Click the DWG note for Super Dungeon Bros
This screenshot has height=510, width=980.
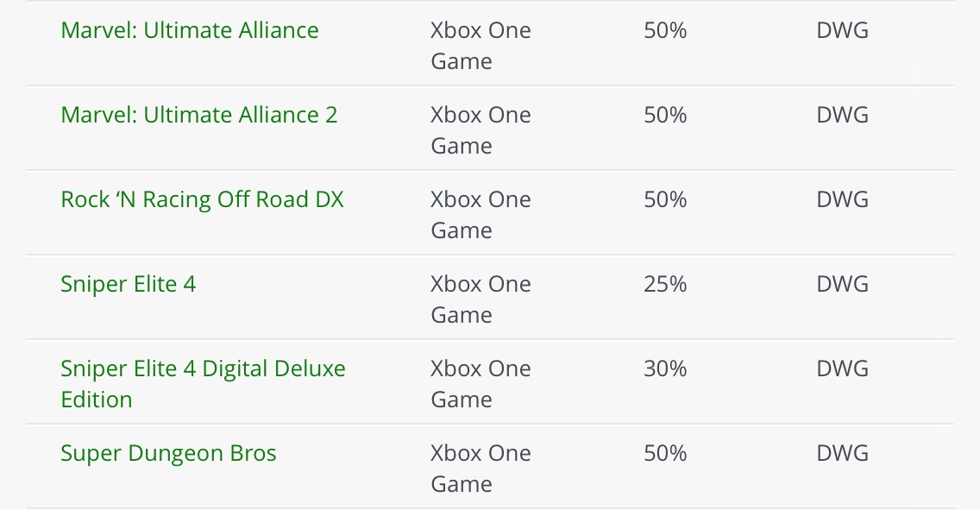pos(842,453)
